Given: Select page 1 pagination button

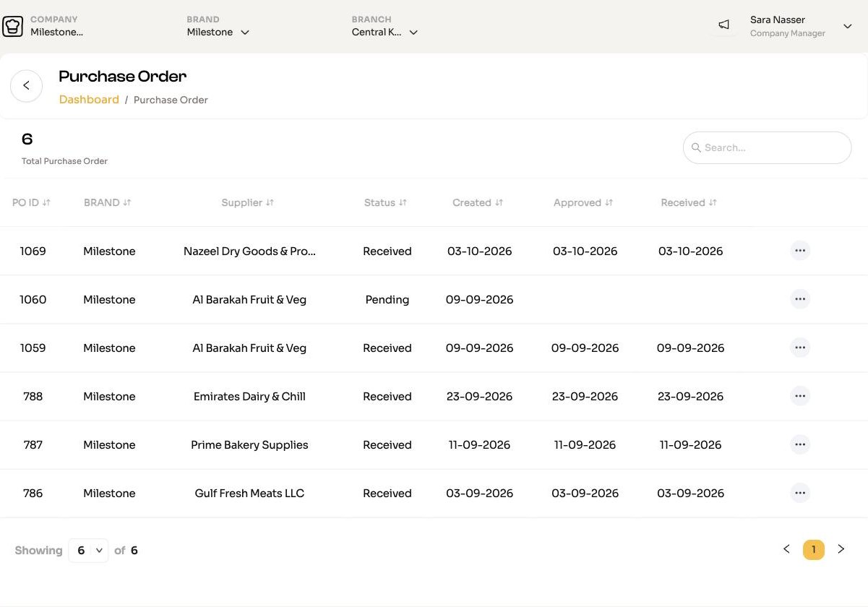Looking at the screenshot, I should tap(814, 550).
